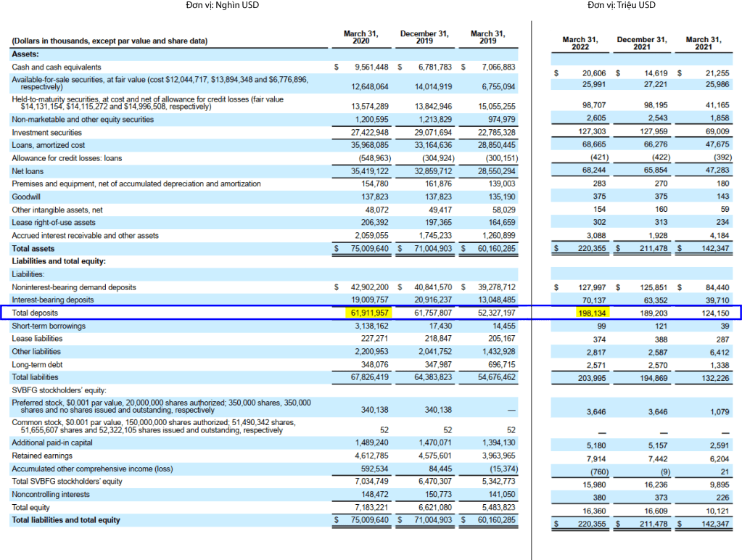Click the 'Retained earnings' row label
This screenshot has width=742, height=560.
pos(42,456)
